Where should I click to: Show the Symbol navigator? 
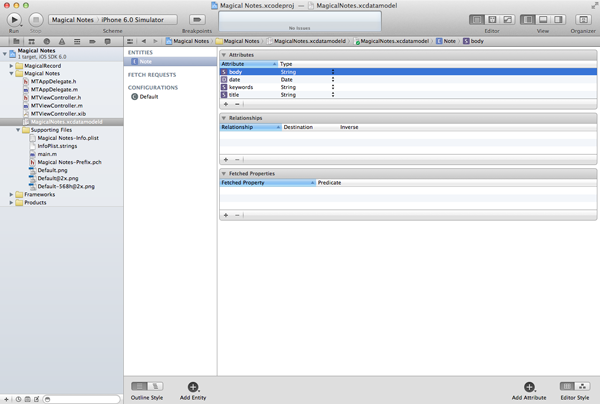[x=31, y=41]
